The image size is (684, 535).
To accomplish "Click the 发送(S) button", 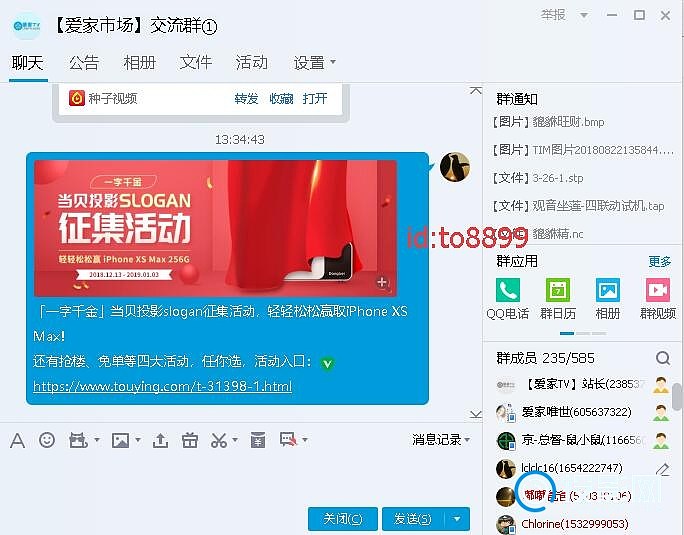I will point(413,519).
